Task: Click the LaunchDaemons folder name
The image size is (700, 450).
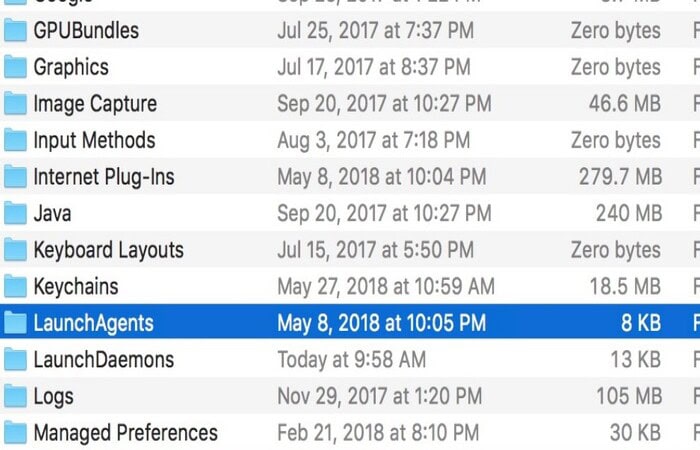Action: [x=104, y=360]
